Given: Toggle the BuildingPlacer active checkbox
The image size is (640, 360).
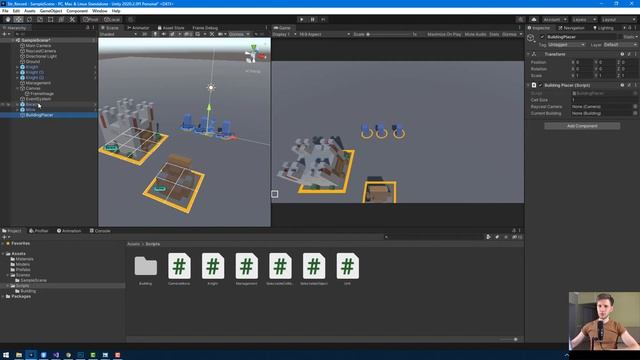Looking at the screenshot, I should pos(542,37).
